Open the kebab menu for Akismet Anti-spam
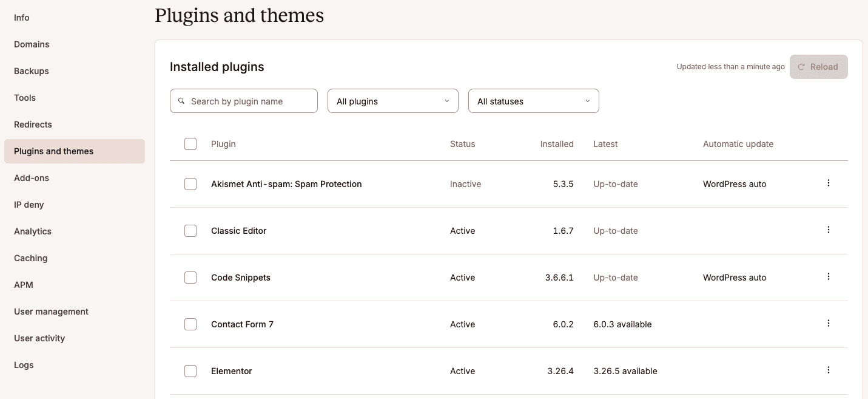This screenshot has width=868, height=399. tap(829, 183)
